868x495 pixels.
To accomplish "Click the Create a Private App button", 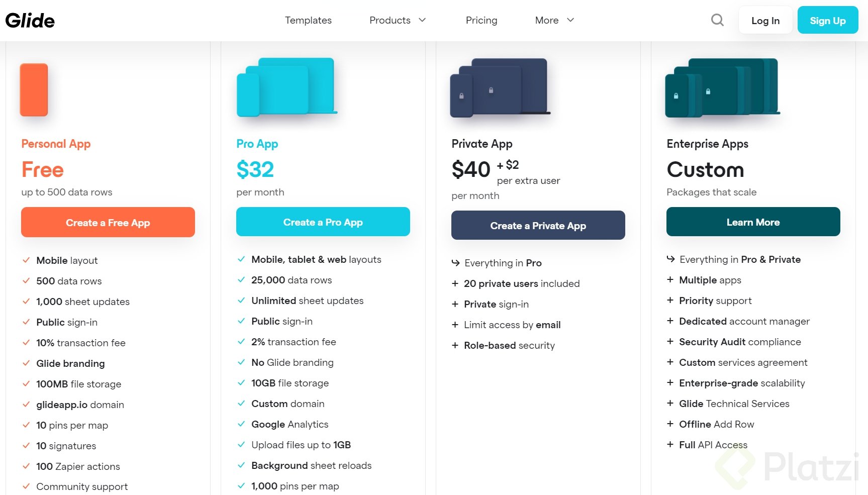I will tap(538, 226).
